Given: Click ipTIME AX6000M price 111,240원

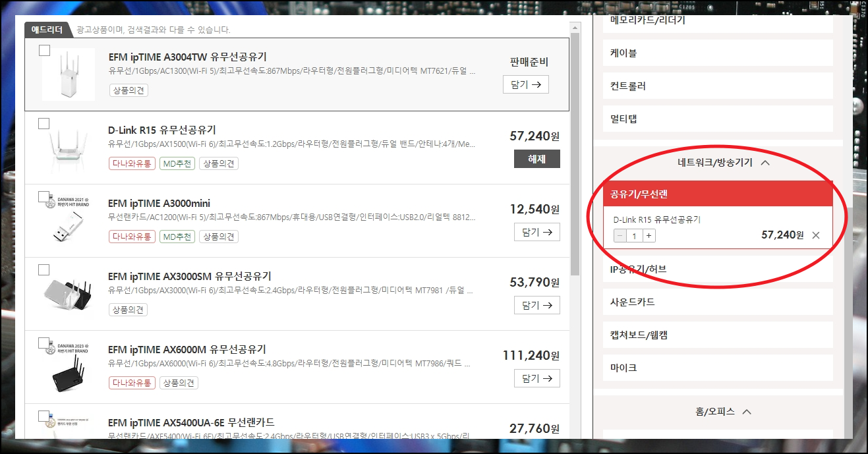Looking at the screenshot, I should pos(531,355).
